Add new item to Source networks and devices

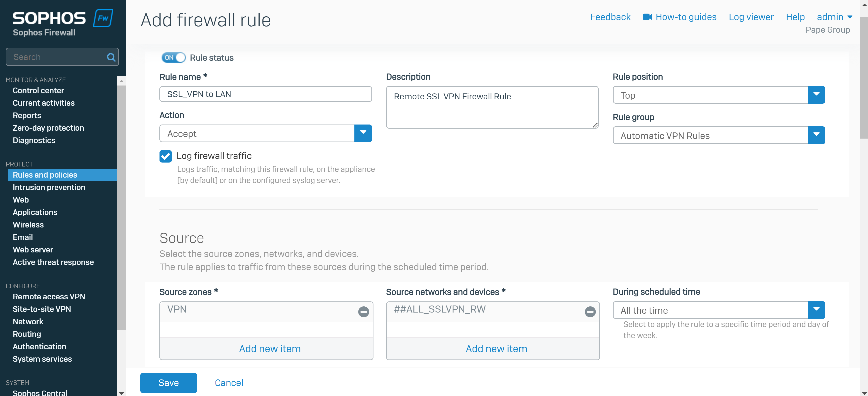(496, 349)
